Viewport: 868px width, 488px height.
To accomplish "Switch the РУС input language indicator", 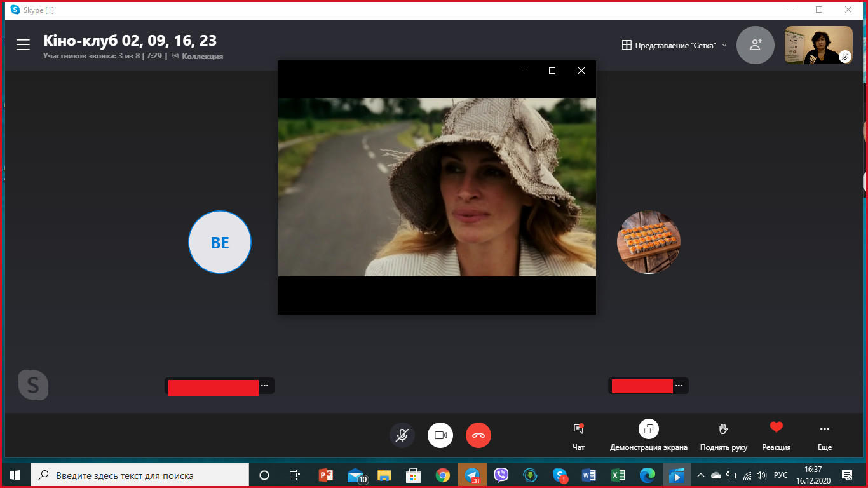I will [x=781, y=475].
